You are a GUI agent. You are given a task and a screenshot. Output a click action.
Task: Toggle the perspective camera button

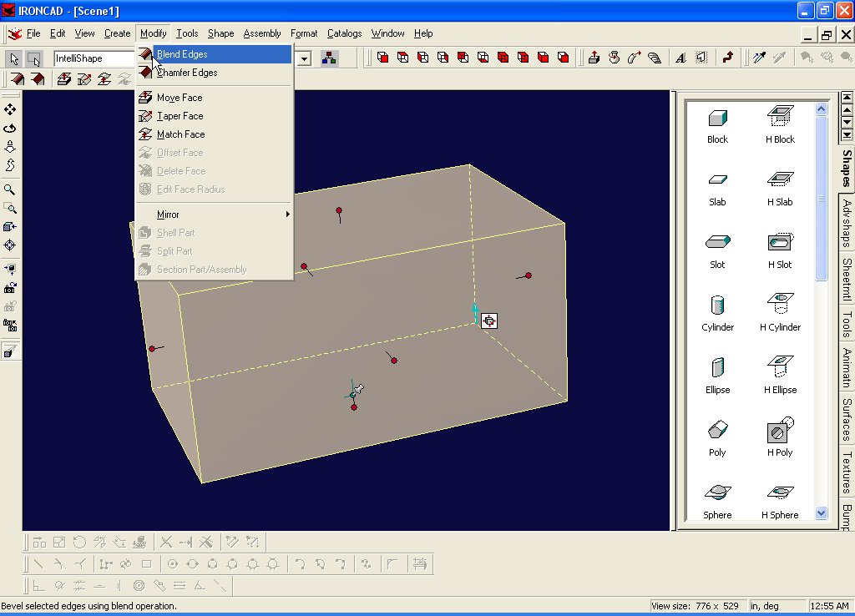(x=10, y=351)
